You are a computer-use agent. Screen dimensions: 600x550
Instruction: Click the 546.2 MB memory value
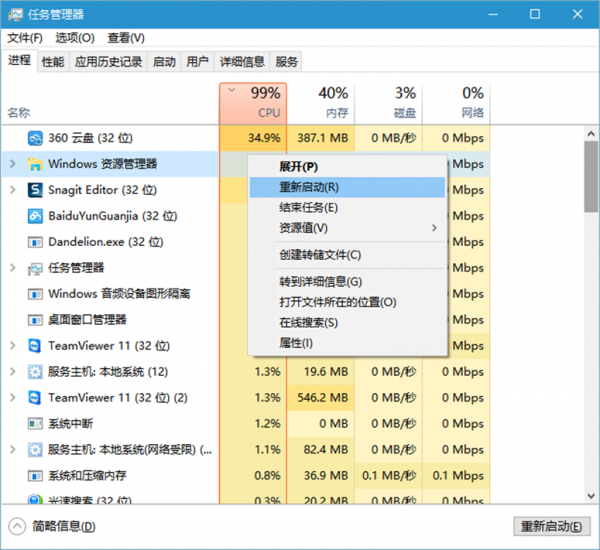click(x=323, y=398)
